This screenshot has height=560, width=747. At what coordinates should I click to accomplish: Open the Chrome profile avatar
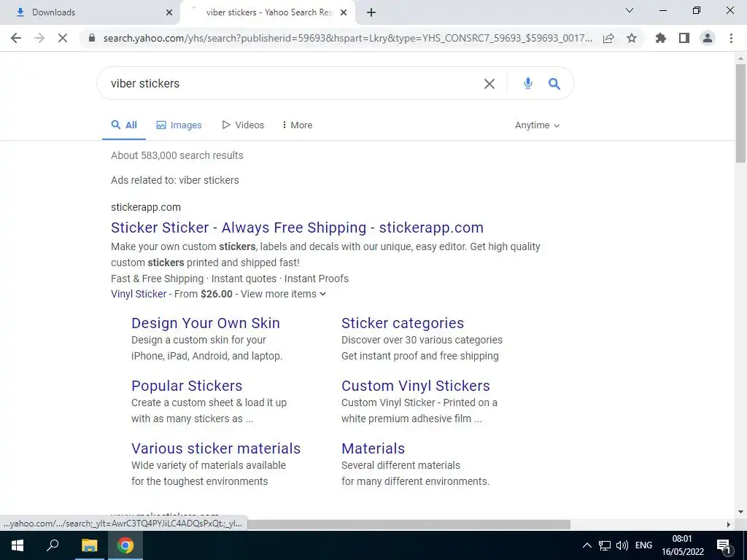tap(708, 38)
